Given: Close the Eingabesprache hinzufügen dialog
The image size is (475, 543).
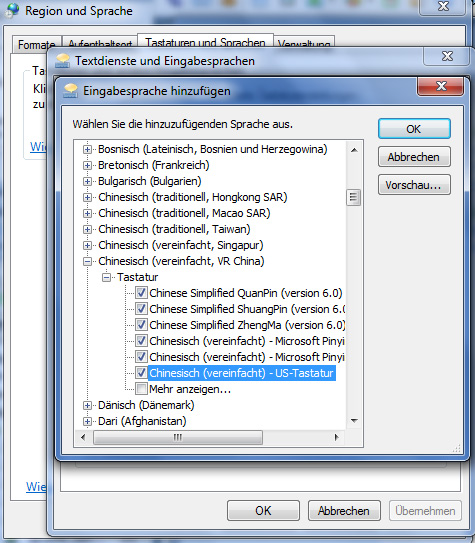Looking at the screenshot, I should pos(441,86).
